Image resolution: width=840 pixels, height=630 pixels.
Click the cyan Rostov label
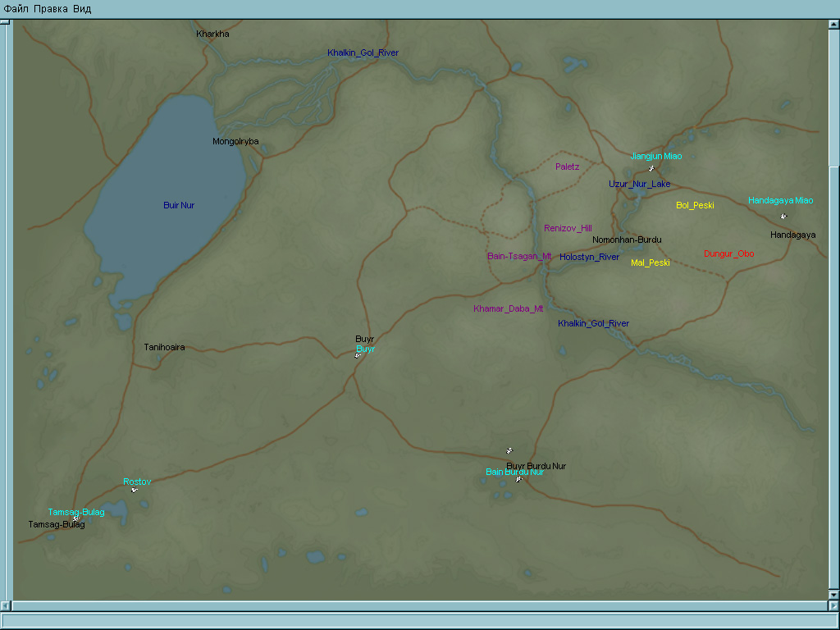click(x=137, y=482)
